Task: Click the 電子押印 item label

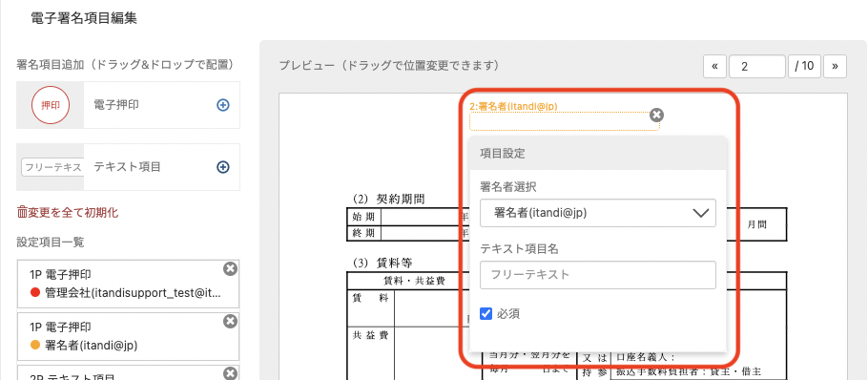Action: click(x=116, y=105)
